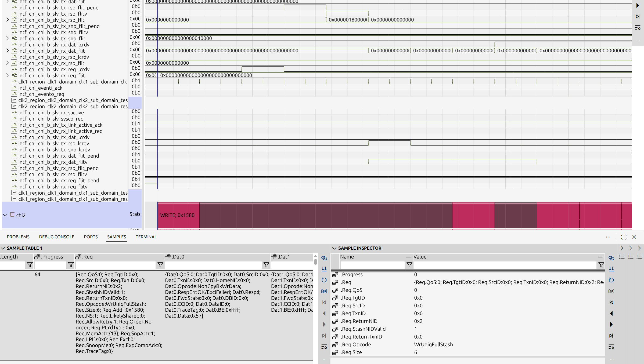Click the waveform skip-to-end icon at top right

pyautogui.click(x=637, y=17)
